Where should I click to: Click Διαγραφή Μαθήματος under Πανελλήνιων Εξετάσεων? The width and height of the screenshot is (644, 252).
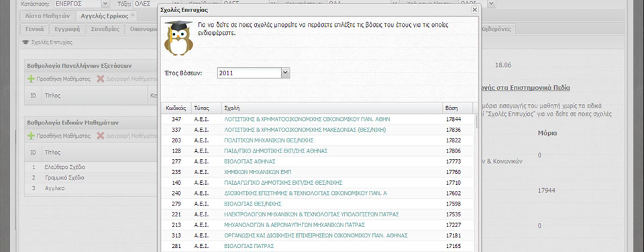tap(127, 79)
